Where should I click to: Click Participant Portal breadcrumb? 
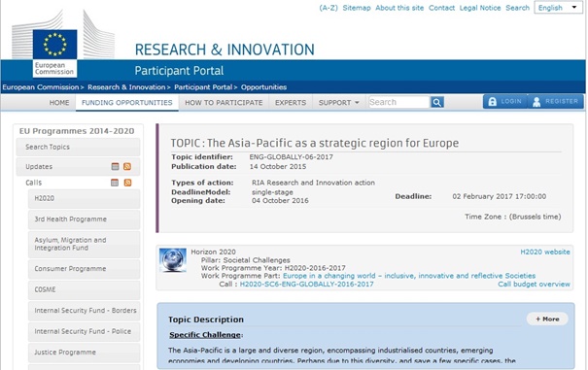point(203,87)
